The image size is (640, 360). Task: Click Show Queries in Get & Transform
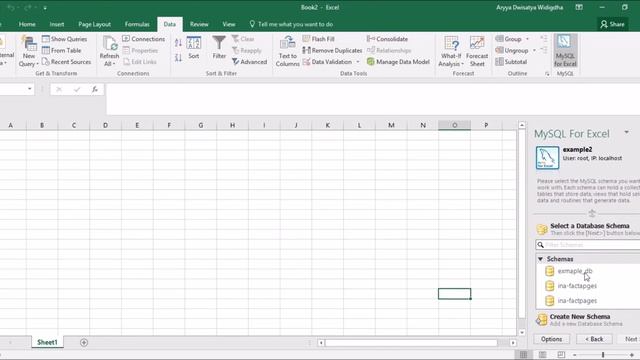[64, 39]
